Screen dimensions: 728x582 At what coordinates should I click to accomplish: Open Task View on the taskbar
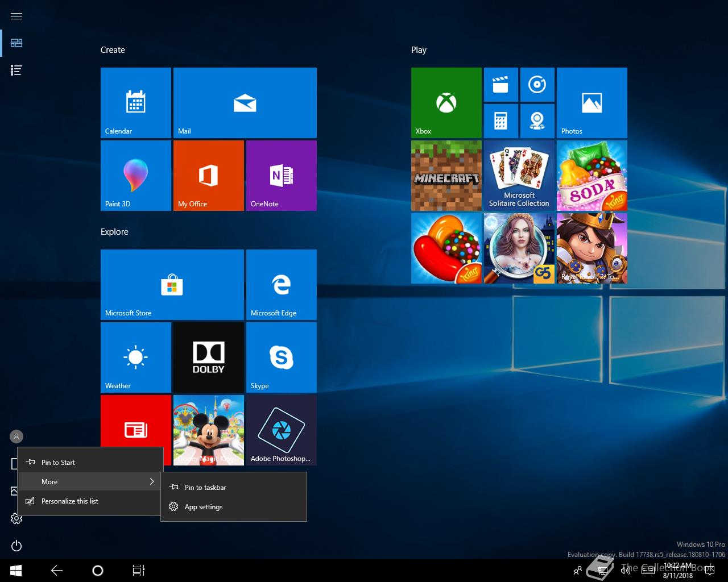139,571
